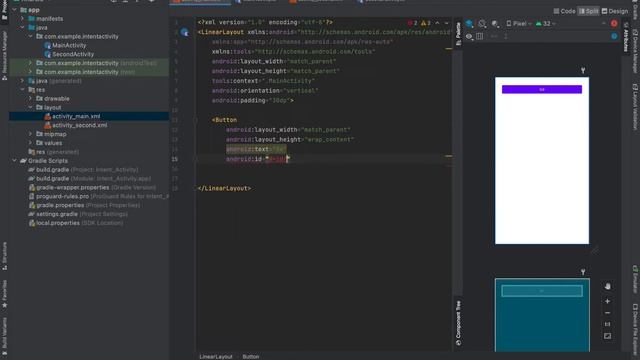
Task: Zoom out with the minus icon
Action: (607, 313)
